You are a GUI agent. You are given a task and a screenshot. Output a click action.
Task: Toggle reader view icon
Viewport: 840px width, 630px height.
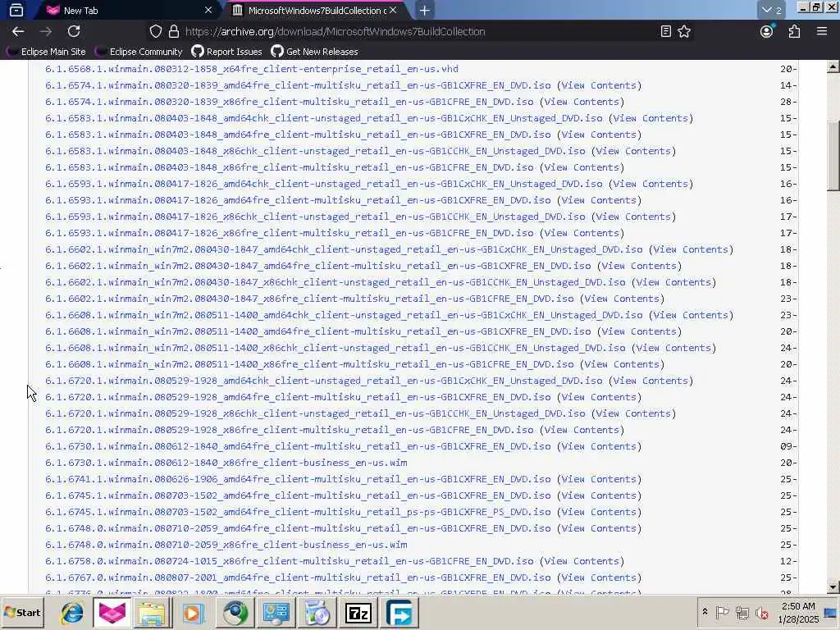[666, 32]
